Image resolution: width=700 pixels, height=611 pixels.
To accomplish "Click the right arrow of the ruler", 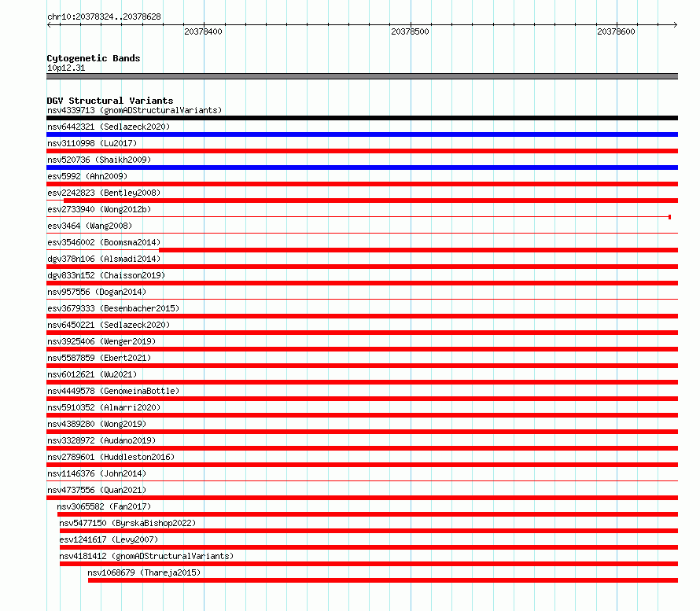I will (675, 24).
